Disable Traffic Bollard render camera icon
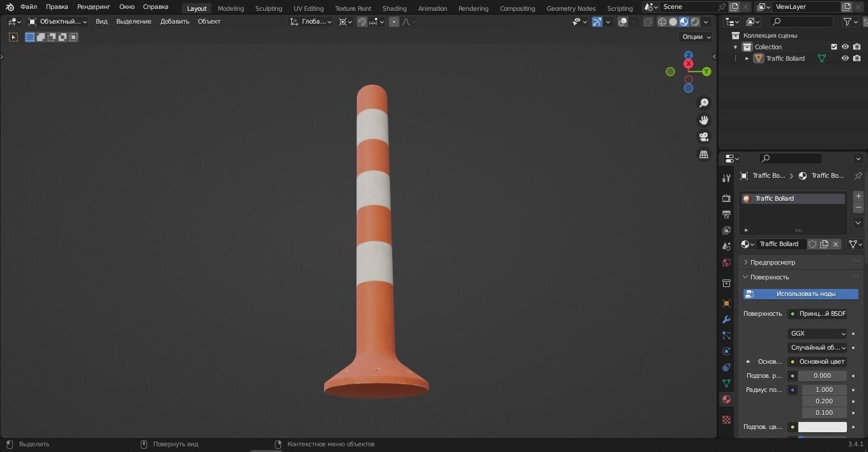 point(857,58)
